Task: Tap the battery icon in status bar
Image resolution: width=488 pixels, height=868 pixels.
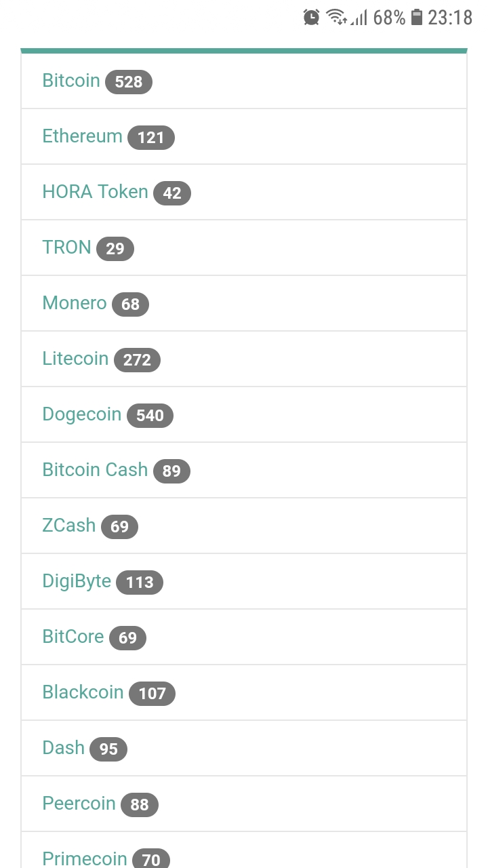Action: [x=417, y=18]
